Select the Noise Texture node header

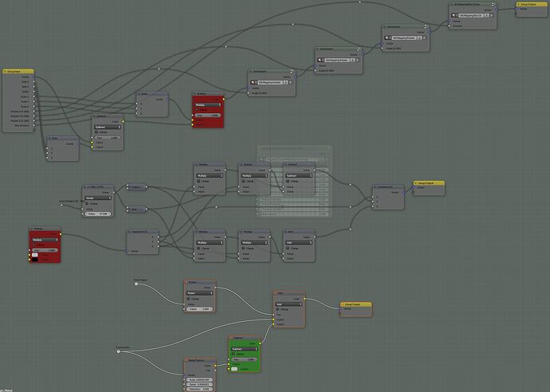click(199, 360)
